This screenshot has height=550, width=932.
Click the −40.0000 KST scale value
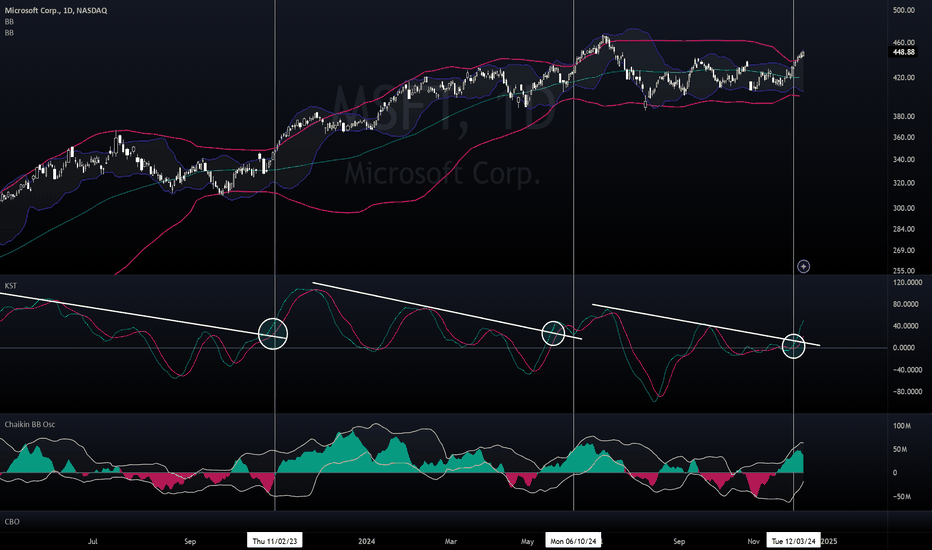pyautogui.click(x=906, y=370)
